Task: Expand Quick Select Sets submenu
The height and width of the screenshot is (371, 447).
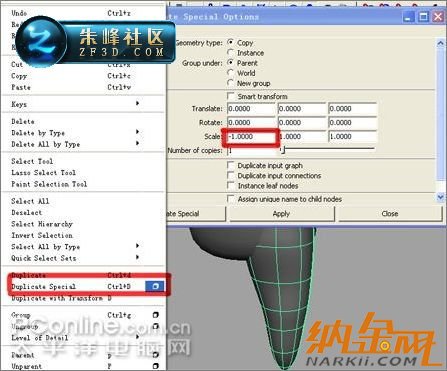Action: pos(137,257)
